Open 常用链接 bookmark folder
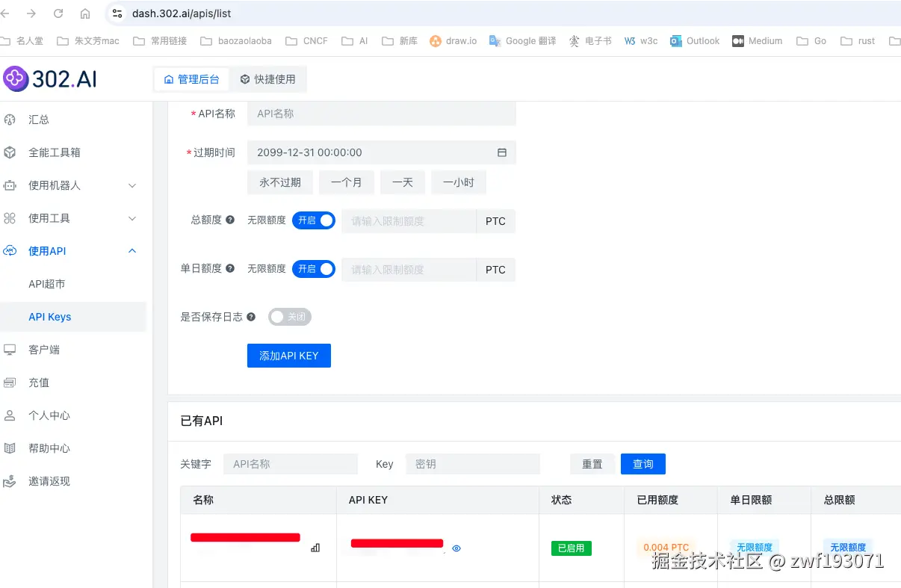Image resolution: width=901 pixels, height=588 pixels. click(160, 41)
